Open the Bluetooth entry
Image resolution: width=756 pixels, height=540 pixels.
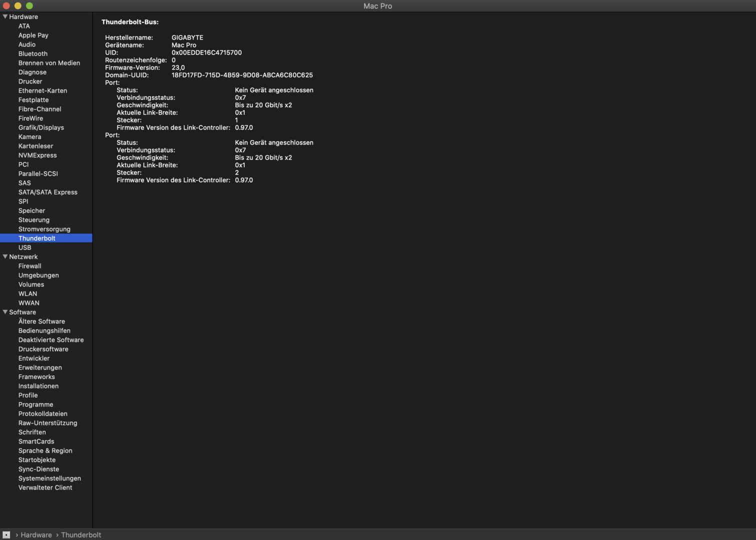pyautogui.click(x=33, y=53)
